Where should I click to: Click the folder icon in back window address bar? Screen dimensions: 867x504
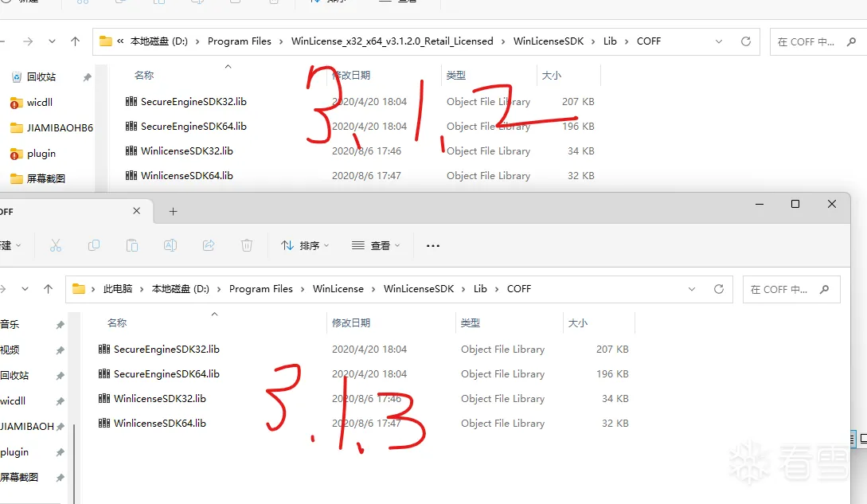106,41
